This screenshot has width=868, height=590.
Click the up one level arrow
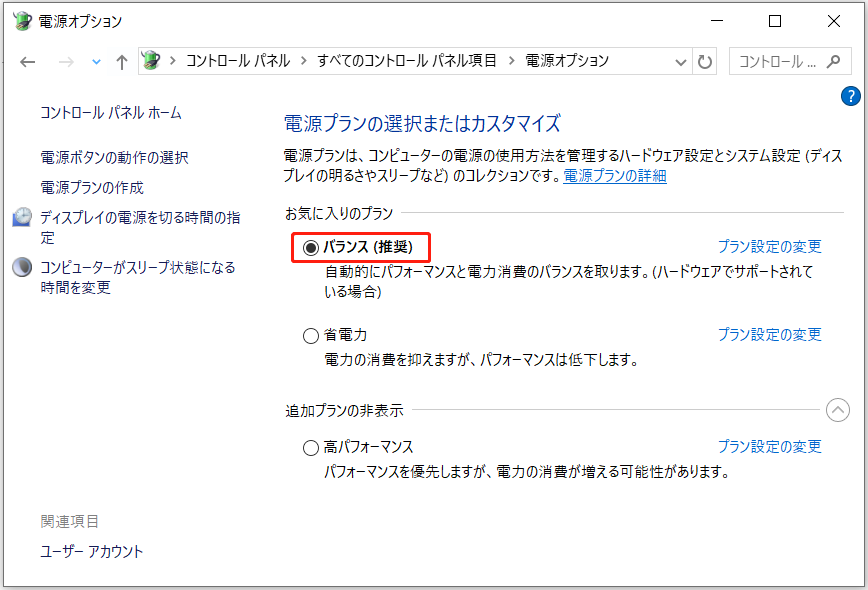(x=120, y=61)
